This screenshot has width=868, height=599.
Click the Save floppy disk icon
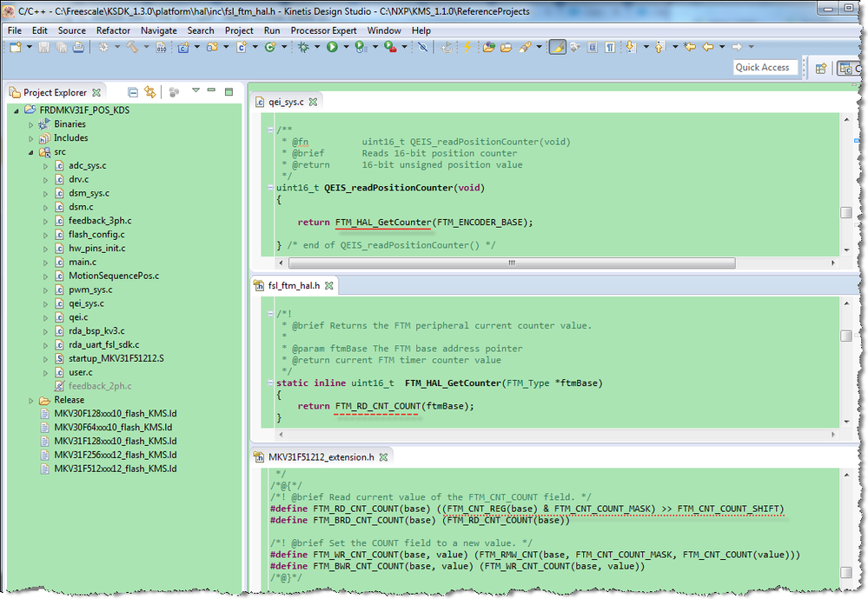click(43, 47)
